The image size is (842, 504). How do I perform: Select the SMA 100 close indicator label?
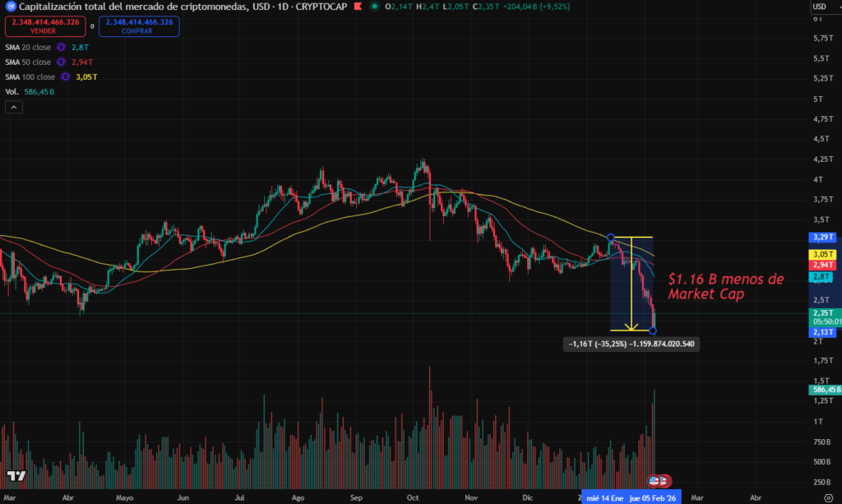[29, 76]
